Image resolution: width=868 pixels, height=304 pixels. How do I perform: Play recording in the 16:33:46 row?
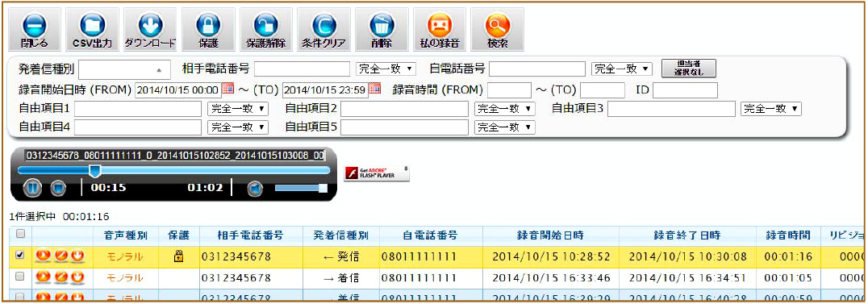point(43,277)
